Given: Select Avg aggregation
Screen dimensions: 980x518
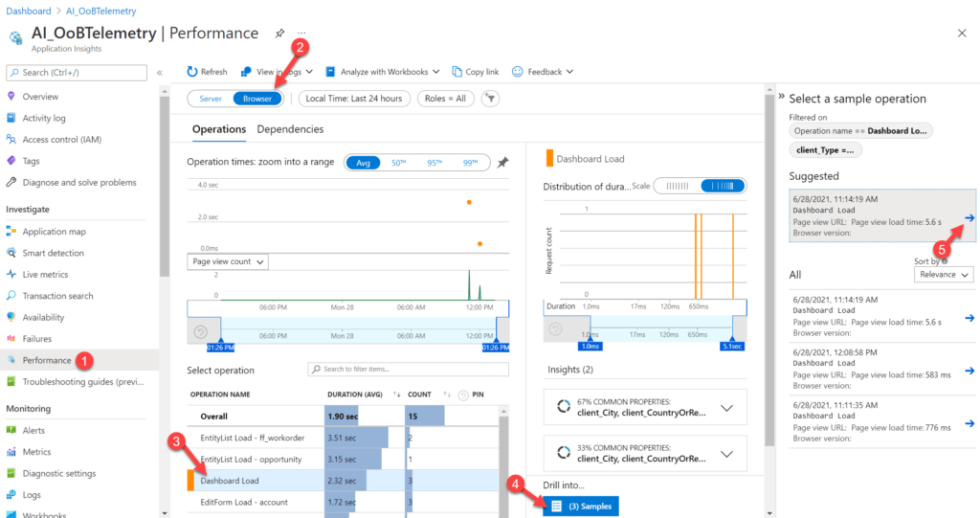Looking at the screenshot, I should (363, 163).
